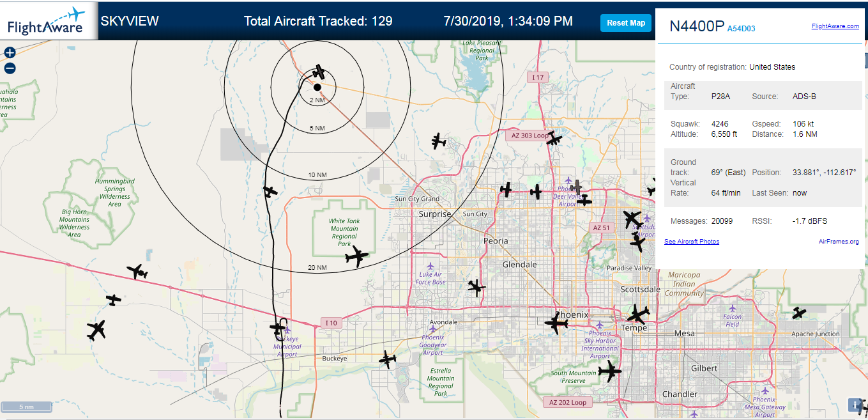Select the aircraft near Phoenix Goodyear Airport
Image resolution: width=868 pixels, height=420 pixels.
click(x=387, y=359)
